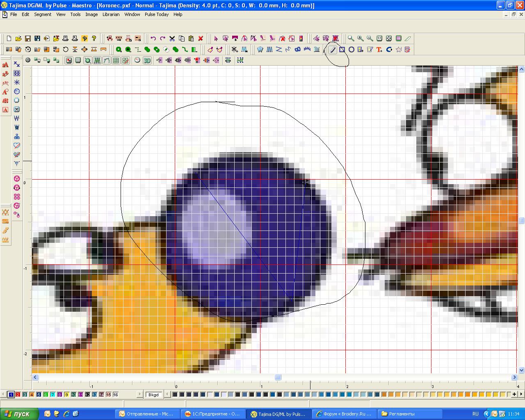Click the green circle plus icon

[x=119, y=50]
